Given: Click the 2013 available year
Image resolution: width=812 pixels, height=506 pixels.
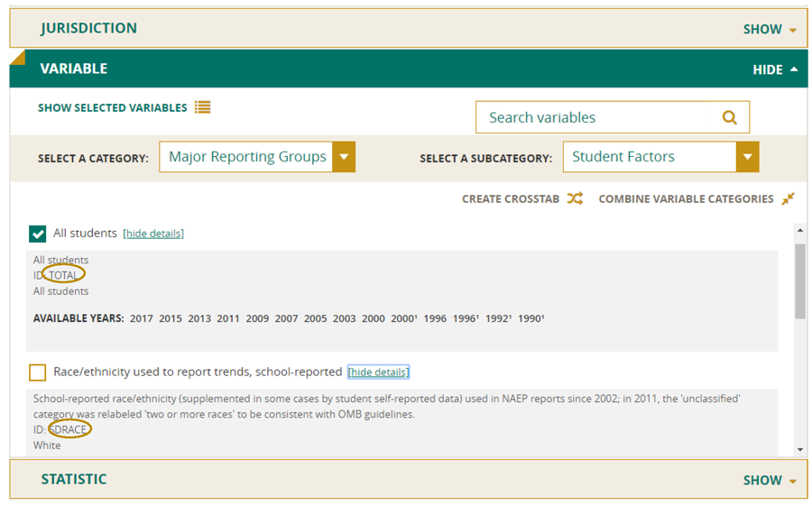Looking at the screenshot, I should tap(199, 318).
